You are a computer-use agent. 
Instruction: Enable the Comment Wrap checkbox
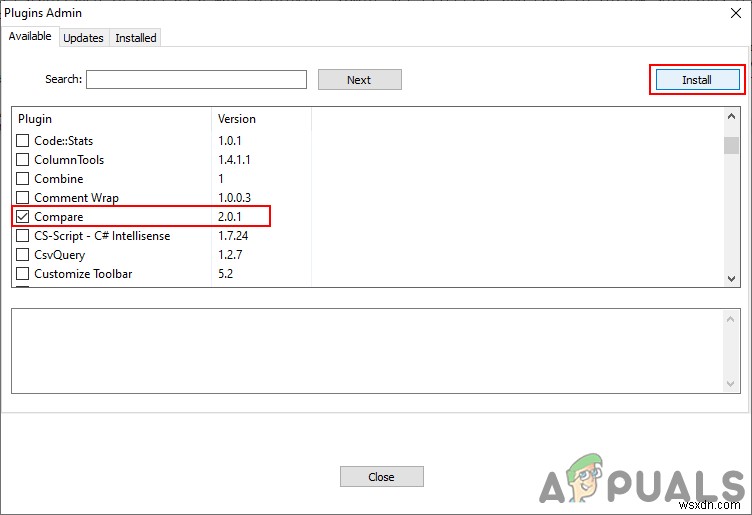click(23, 198)
